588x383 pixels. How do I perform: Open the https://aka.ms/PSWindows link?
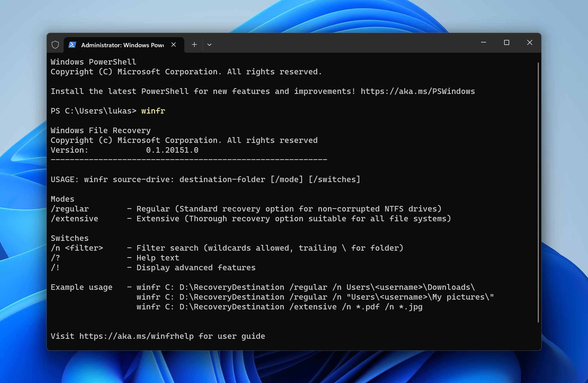[418, 91]
